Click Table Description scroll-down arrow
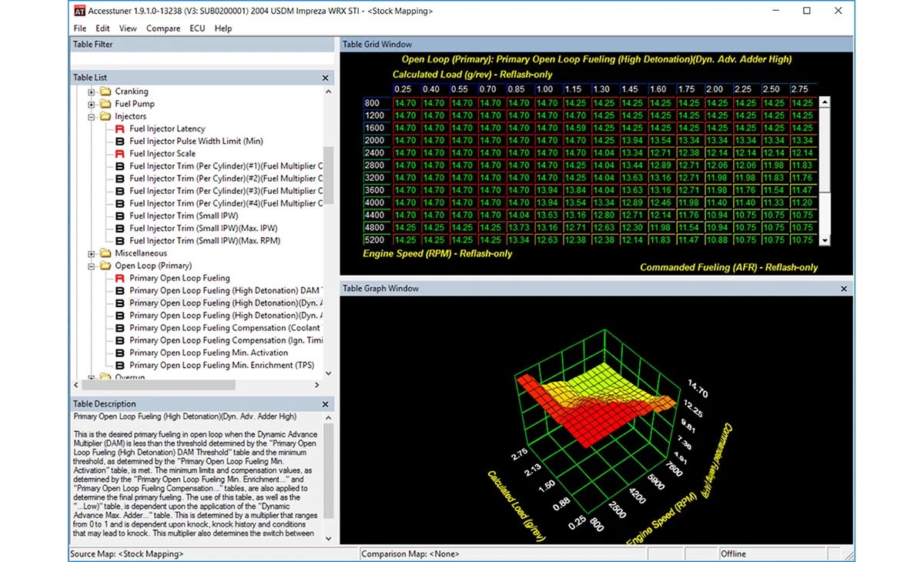This screenshot has height=562, width=924. click(x=329, y=539)
